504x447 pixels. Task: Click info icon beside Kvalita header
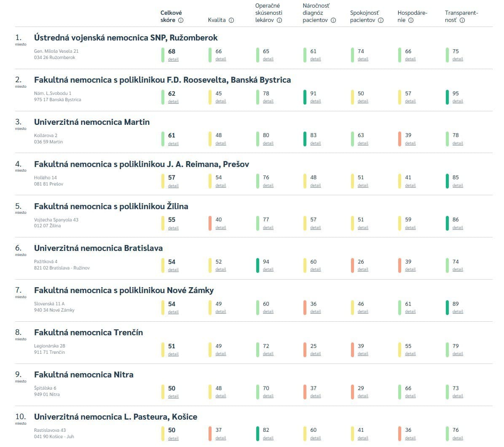(231, 20)
